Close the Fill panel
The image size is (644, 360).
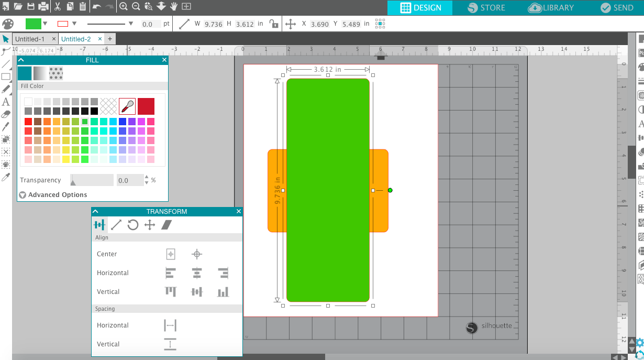(x=164, y=60)
